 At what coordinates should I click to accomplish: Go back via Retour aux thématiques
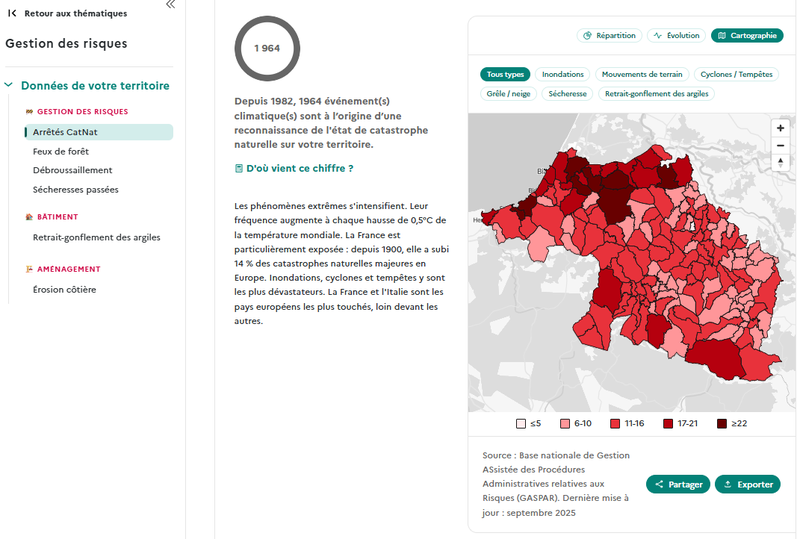pos(76,13)
